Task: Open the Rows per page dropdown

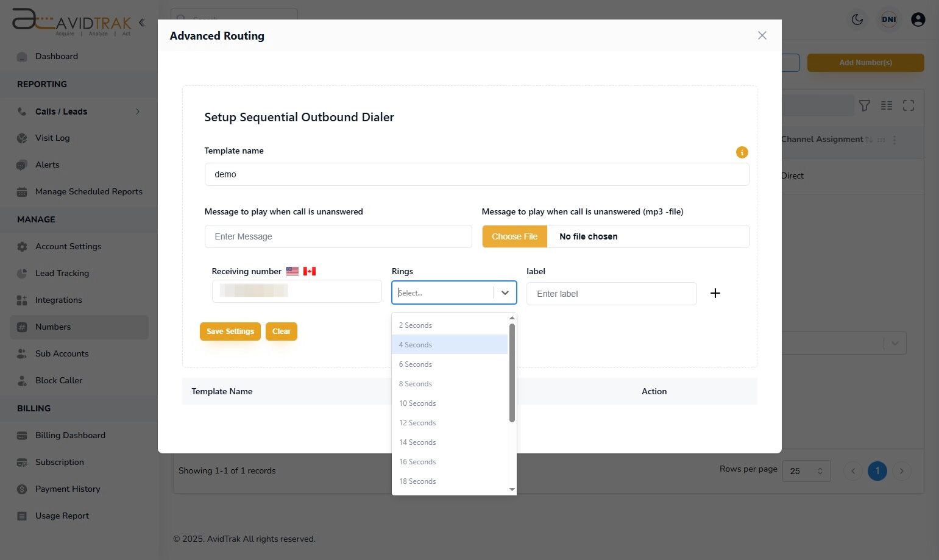Action: click(806, 470)
